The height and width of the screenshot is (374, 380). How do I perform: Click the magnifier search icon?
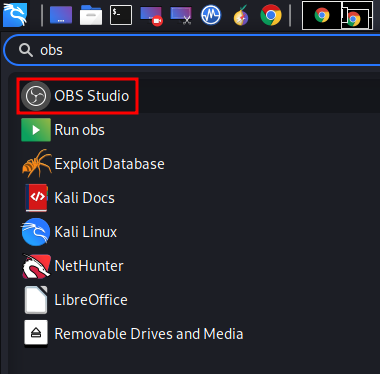coord(26,50)
